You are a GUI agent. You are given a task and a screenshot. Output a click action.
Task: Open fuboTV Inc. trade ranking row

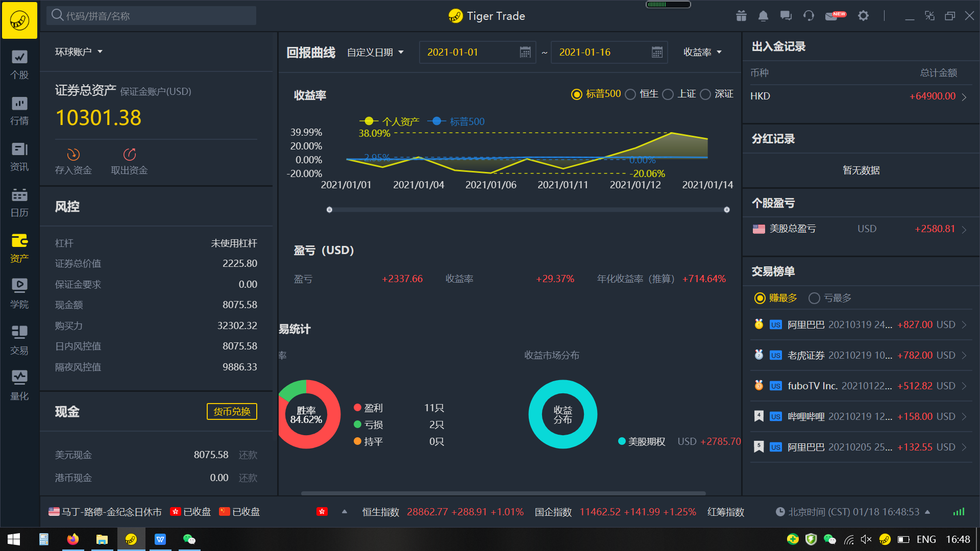(861, 386)
